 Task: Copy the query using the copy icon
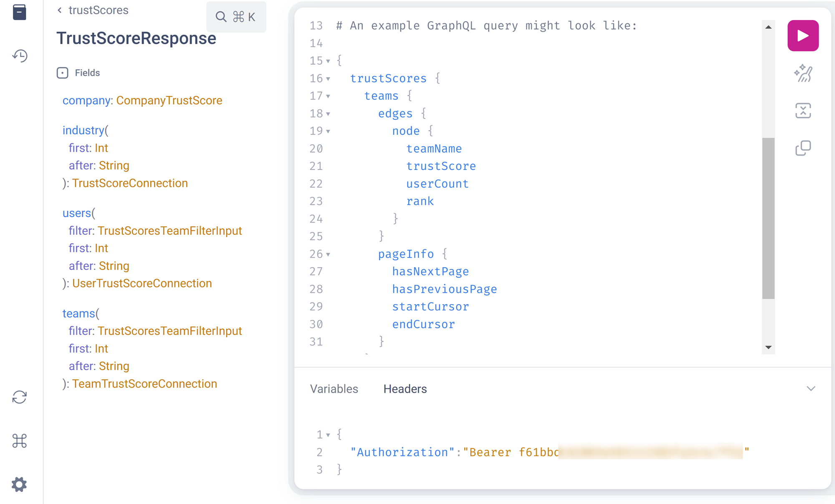[x=803, y=148]
